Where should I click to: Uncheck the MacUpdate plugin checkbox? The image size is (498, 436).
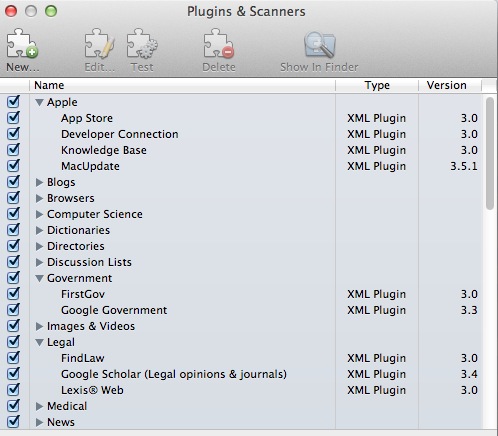coord(13,166)
